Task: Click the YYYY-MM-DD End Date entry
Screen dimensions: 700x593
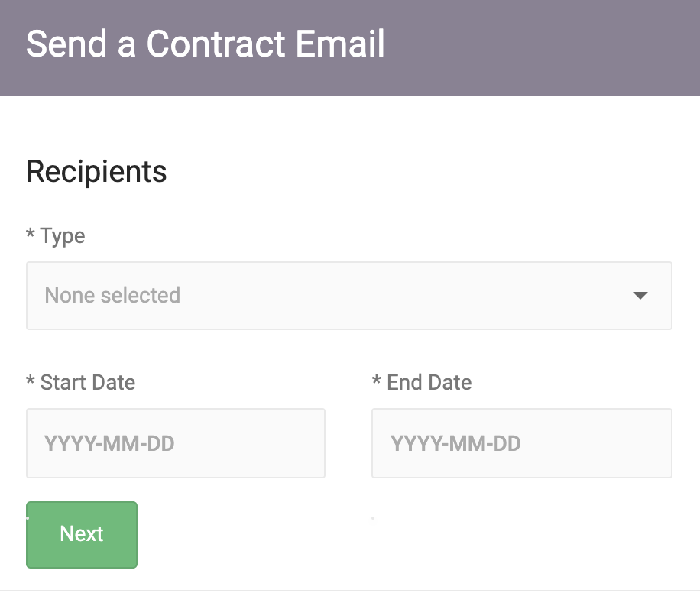Action: pyautogui.click(x=522, y=443)
